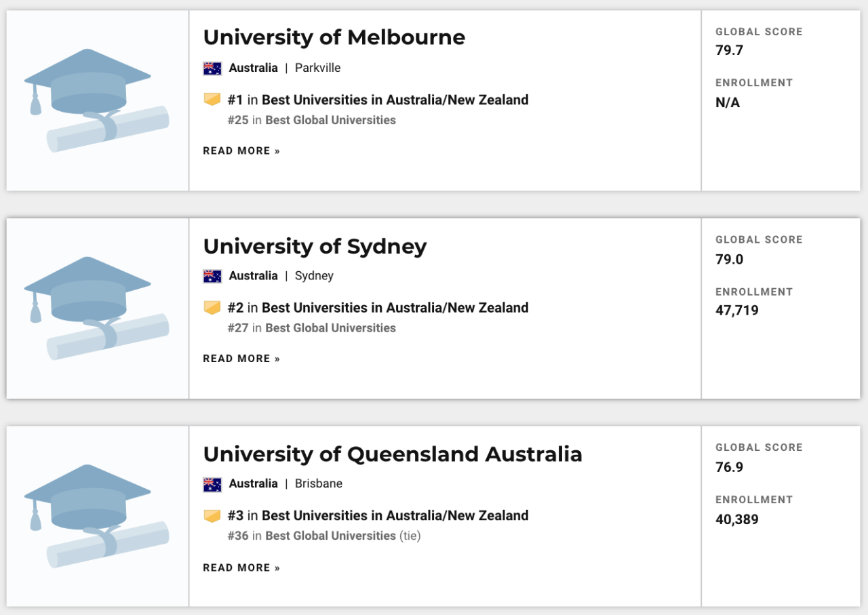Click the Australian flag beside Parkville

tap(212, 68)
